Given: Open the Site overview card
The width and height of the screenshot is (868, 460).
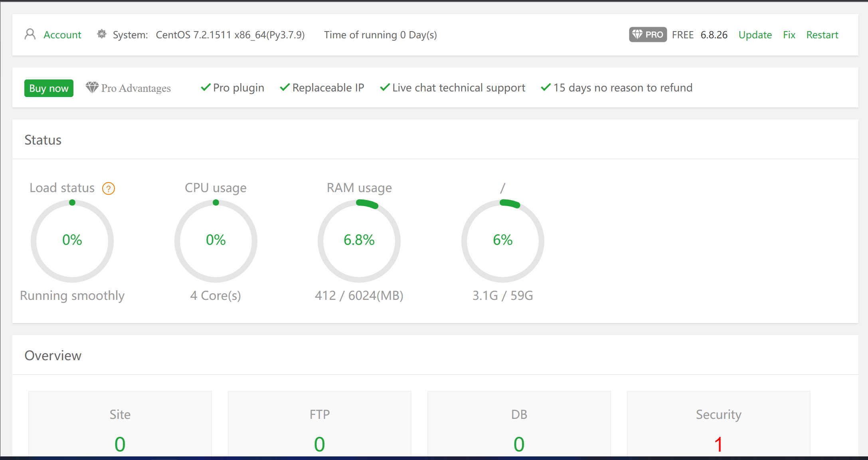Looking at the screenshot, I should pos(120,424).
